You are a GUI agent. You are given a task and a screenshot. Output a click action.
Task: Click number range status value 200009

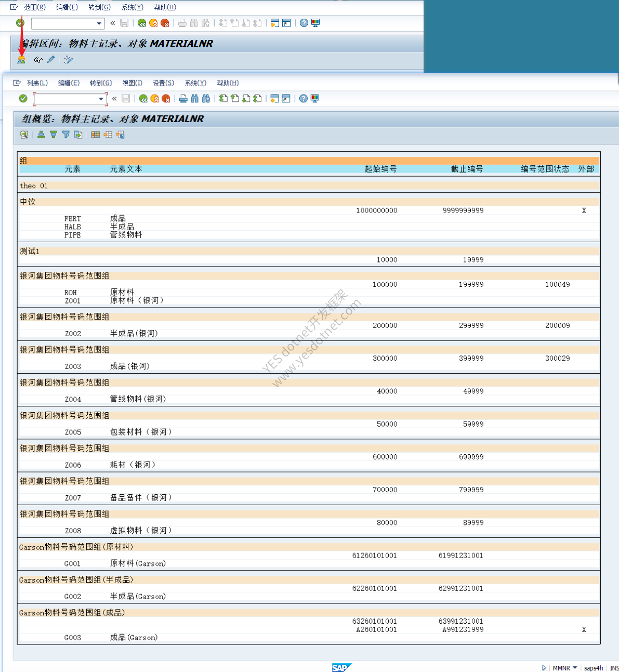click(557, 325)
